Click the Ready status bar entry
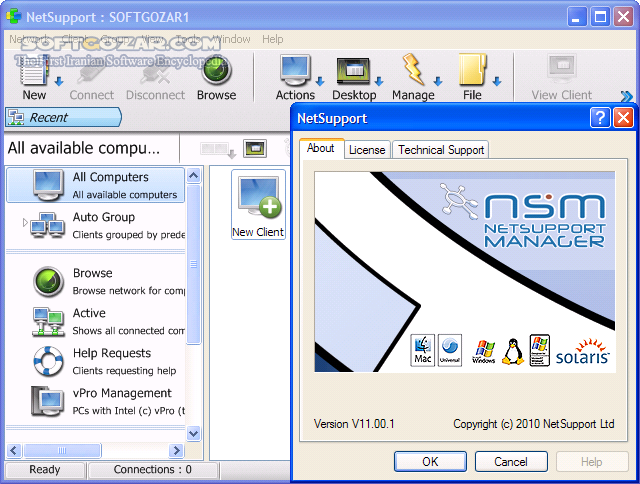 click(45, 470)
